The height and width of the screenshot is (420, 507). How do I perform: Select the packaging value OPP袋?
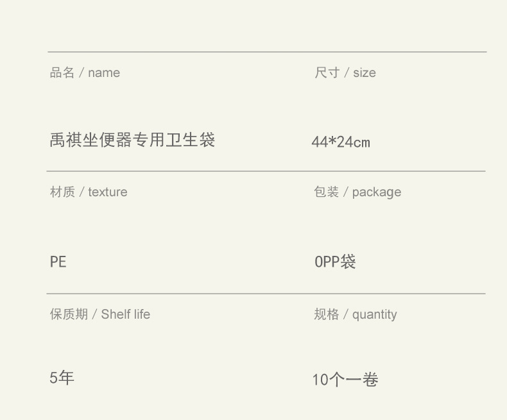point(335,262)
